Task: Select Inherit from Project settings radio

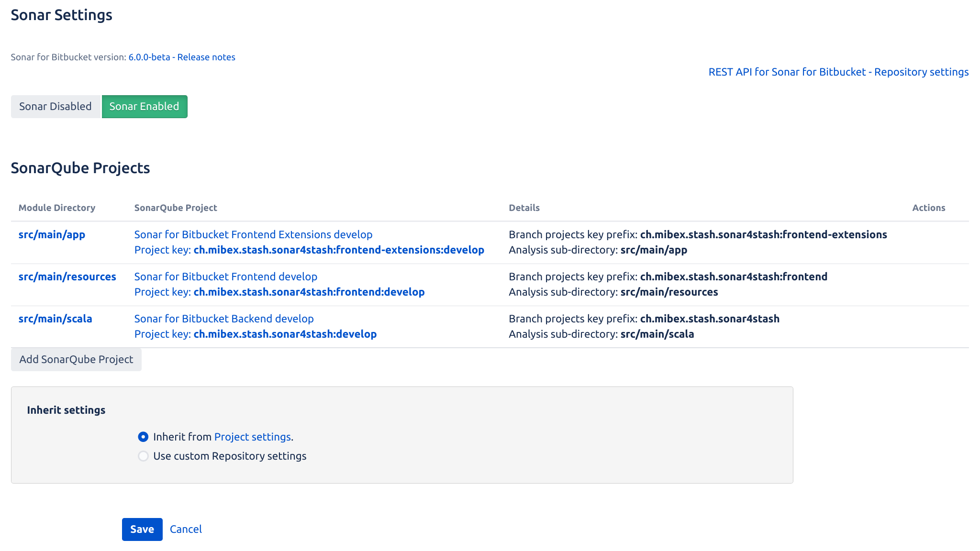Action: (x=143, y=437)
